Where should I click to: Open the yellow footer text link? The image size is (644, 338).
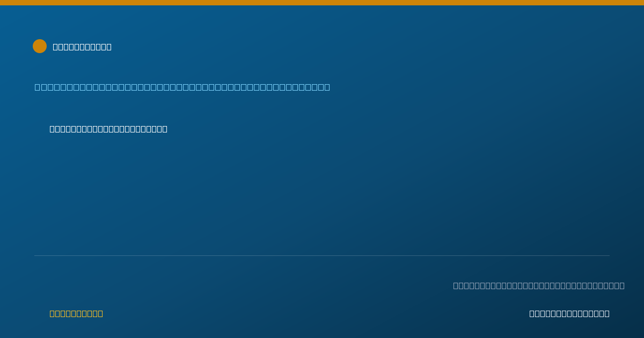(76, 313)
